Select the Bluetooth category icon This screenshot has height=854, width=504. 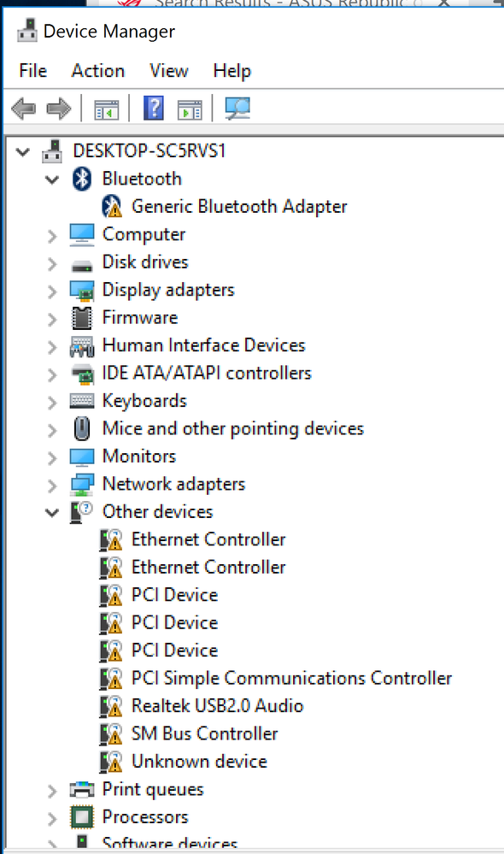[x=82, y=179]
